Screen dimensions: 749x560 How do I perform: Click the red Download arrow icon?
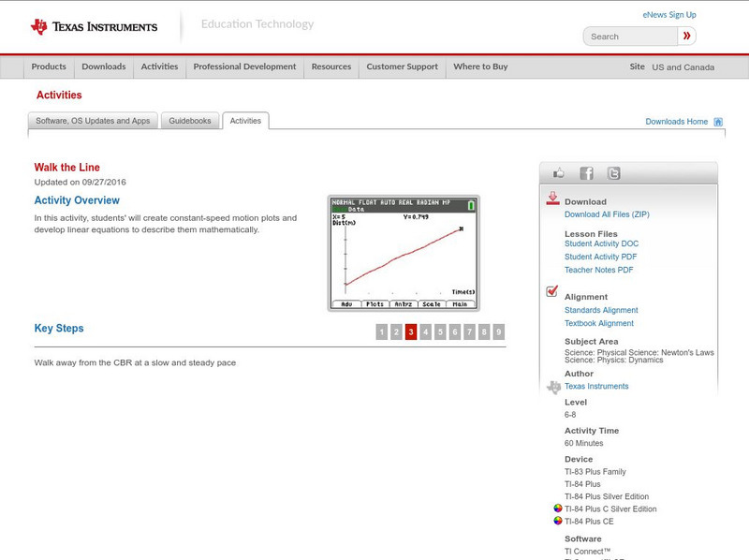[552, 199]
